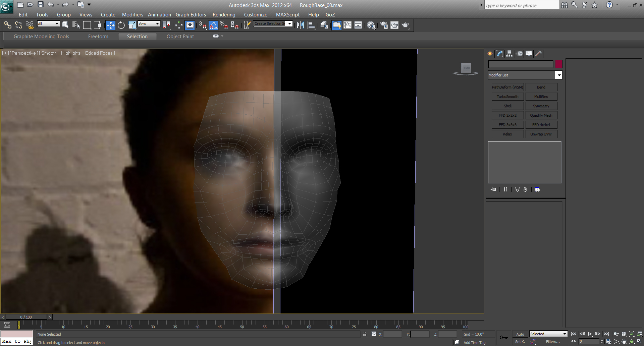Apply the Unwrap UVW modifier
This screenshot has width=644, height=346.
click(x=541, y=134)
